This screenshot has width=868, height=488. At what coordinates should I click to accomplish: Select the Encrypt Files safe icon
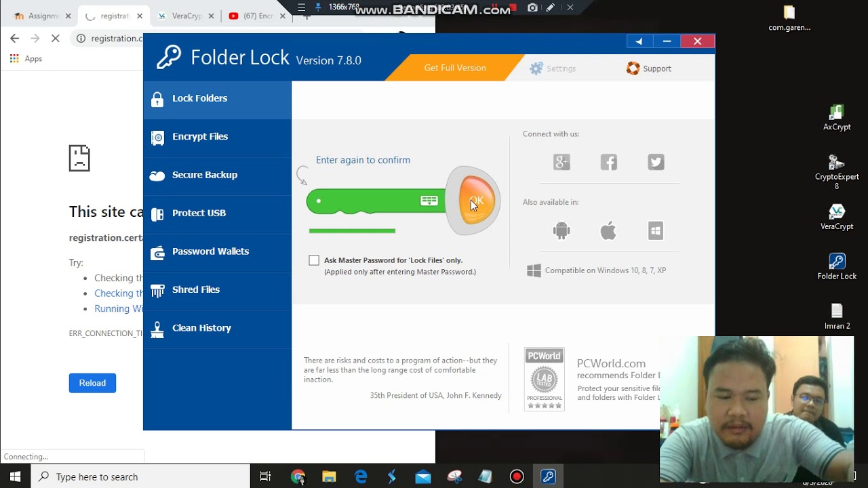coord(157,138)
